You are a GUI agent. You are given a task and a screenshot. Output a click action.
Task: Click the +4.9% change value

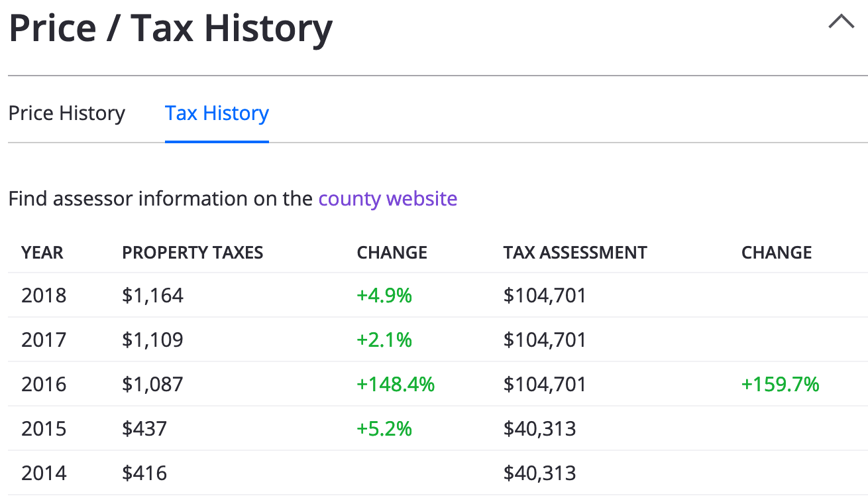point(384,295)
